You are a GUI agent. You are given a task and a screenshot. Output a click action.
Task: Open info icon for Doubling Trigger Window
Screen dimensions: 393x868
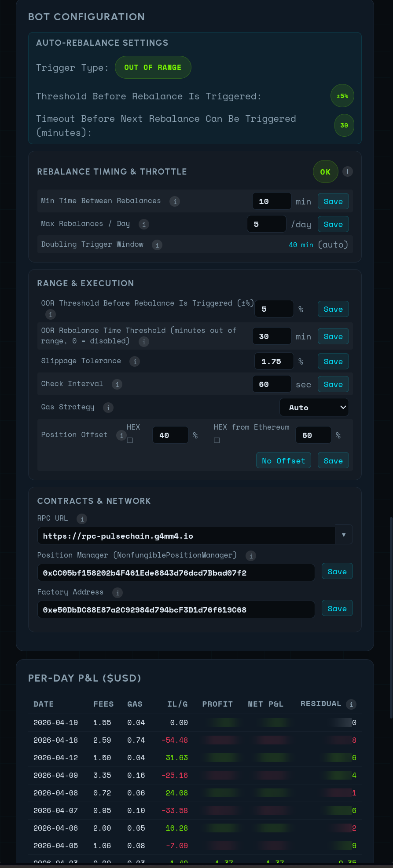[x=157, y=245]
